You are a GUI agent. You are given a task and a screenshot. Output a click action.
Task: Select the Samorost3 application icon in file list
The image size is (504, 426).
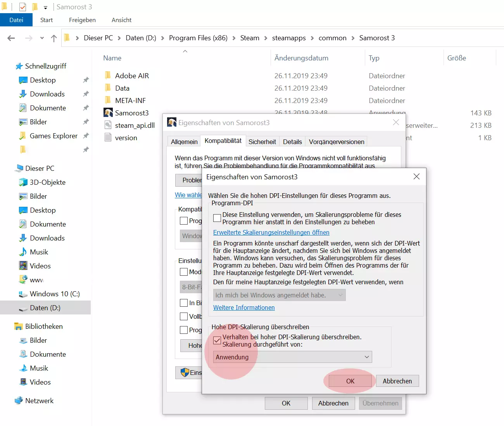pyautogui.click(x=108, y=113)
